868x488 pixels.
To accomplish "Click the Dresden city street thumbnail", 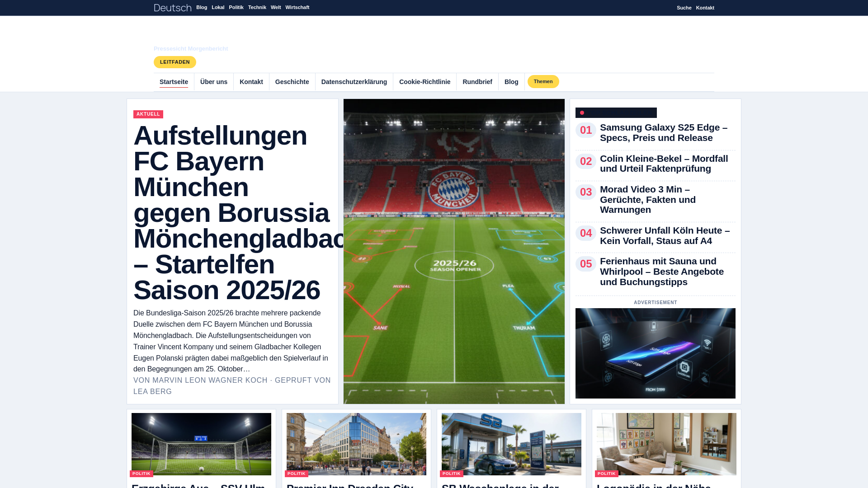I will (356, 444).
